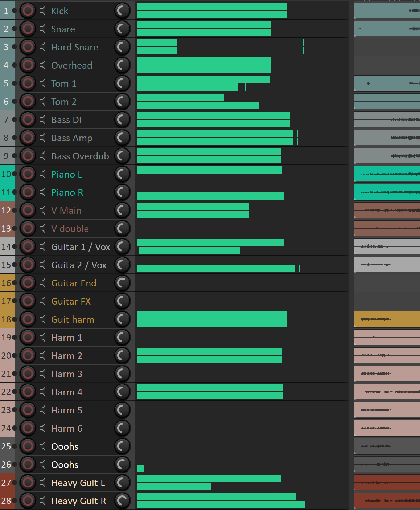
Task: Click the volume knob on Guit harm track
Action: click(122, 319)
